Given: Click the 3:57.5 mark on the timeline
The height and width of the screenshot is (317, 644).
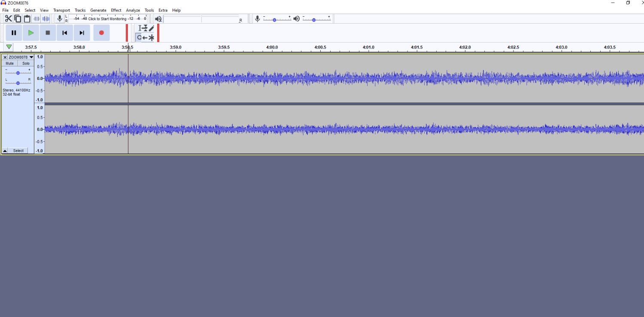Looking at the screenshot, I should point(31,47).
